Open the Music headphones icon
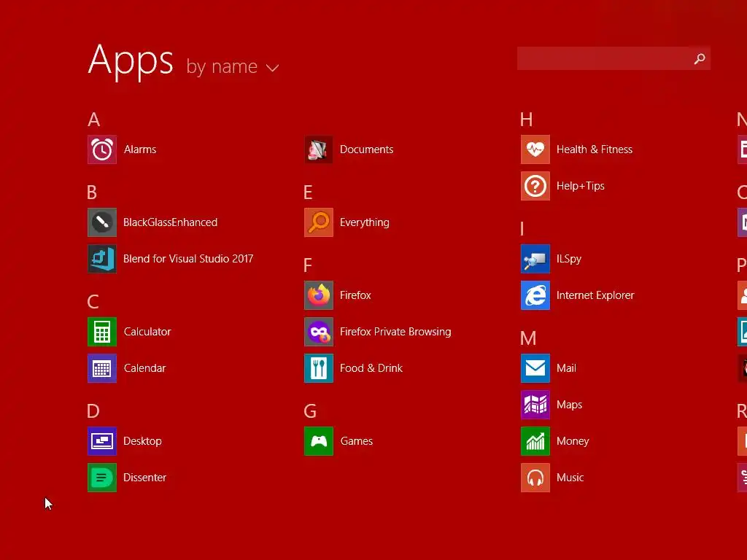The width and height of the screenshot is (747, 560). (x=535, y=478)
